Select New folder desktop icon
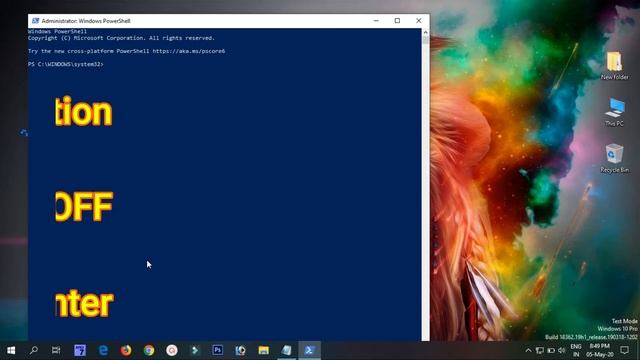Image resolution: width=640 pixels, height=360 pixels. click(614, 65)
